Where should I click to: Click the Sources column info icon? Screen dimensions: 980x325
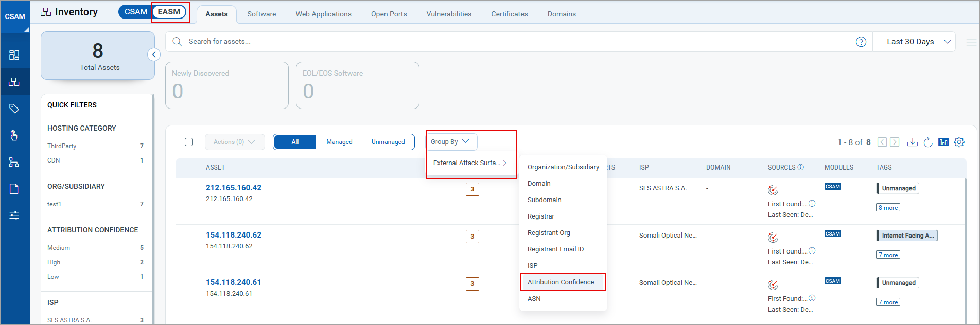click(800, 167)
